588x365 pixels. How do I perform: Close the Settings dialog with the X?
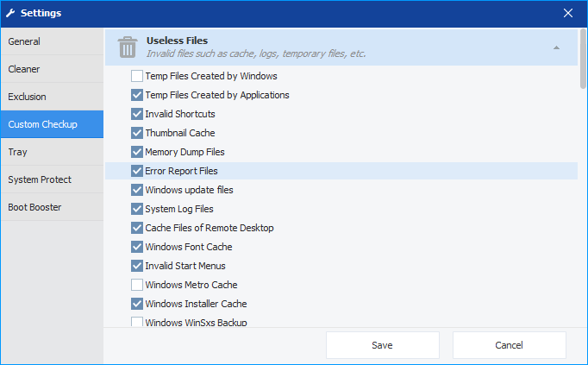point(568,13)
